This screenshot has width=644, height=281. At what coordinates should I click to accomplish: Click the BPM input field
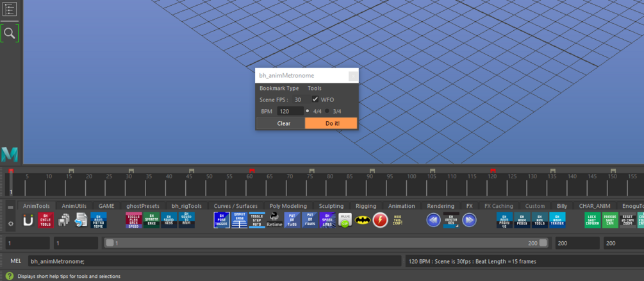point(290,111)
